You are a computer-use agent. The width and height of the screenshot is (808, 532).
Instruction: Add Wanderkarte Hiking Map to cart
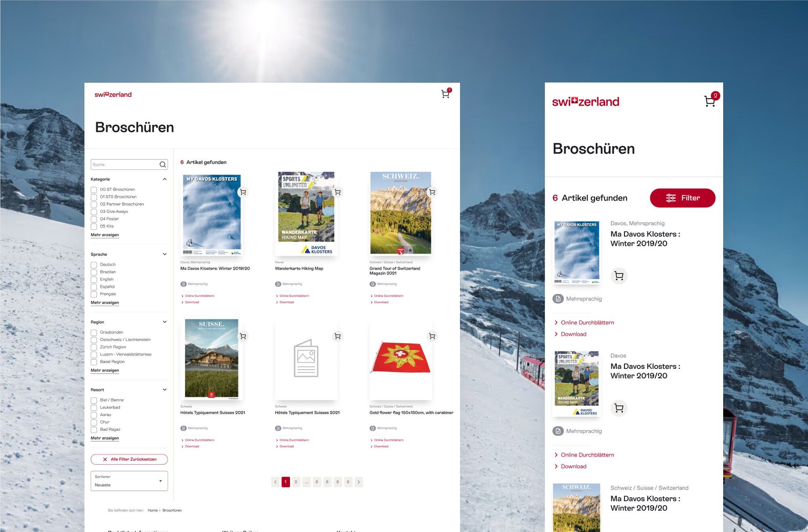tap(337, 192)
